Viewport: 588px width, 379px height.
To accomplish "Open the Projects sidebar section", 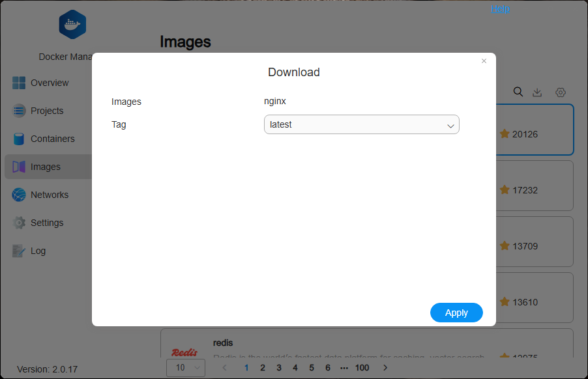I will [46, 111].
